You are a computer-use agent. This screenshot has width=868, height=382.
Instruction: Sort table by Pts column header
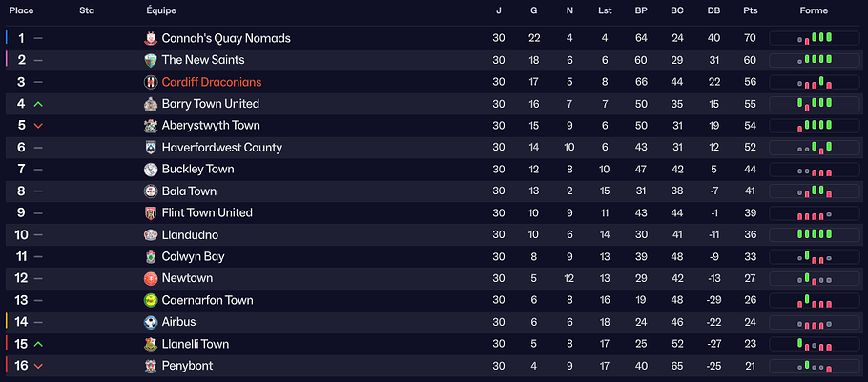pyautogui.click(x=750, y=10)
